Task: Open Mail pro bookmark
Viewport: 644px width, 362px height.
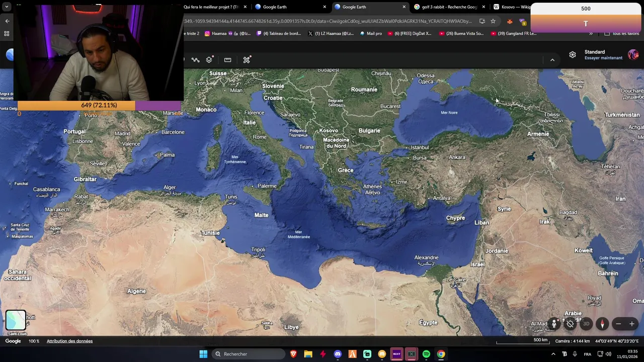Action: (x=371, y=34)
